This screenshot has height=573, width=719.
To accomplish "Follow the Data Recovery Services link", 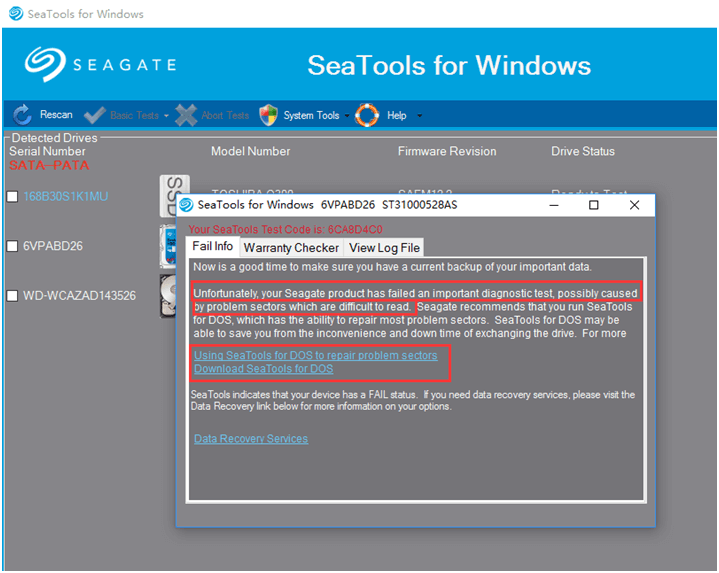I will click(x=250, y=439).
